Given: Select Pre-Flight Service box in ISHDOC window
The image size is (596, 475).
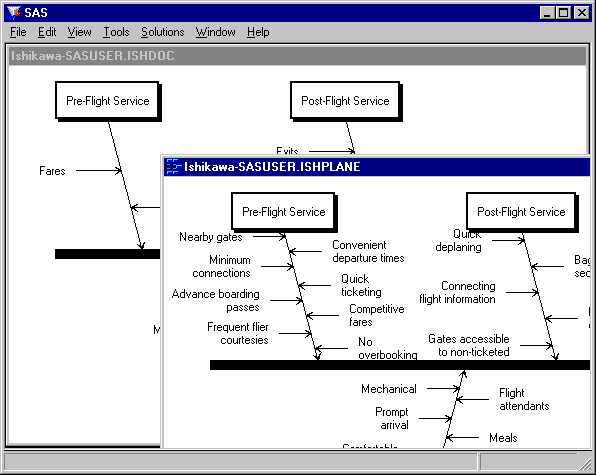Looking at the screenshot, I should (107, 100).
